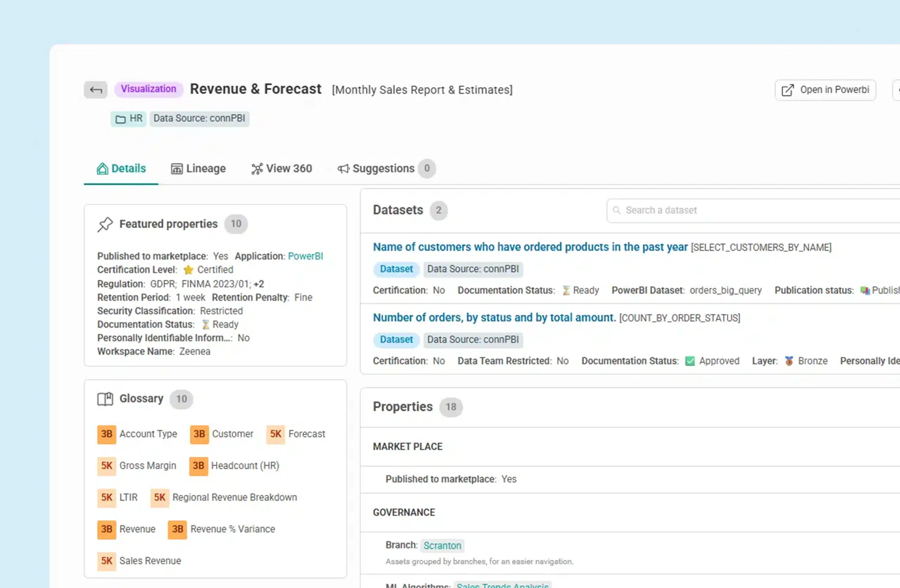Click the Bronze medal layer icon
Screen dimensions: 900x588
coord(789,361)
